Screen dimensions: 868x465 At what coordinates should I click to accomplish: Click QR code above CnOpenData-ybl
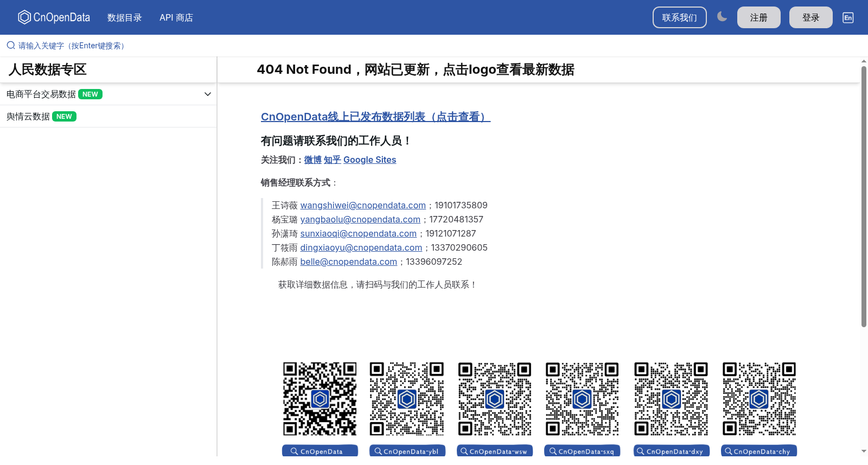pyautogui.click(x=407, y=399)
